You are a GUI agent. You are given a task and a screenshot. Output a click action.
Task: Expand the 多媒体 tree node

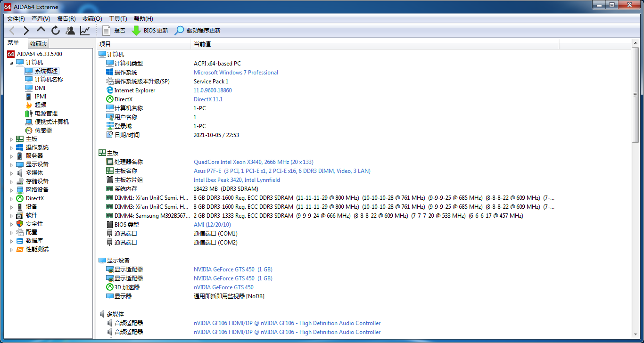pyautogui.click(x=11, y=173)
